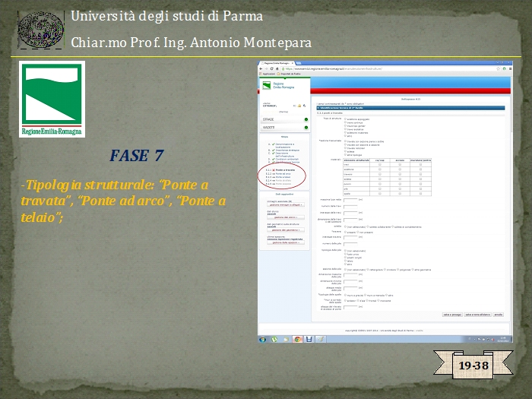The height and width of the screenshot is (399, 532).
Task: Select first 'Tipo di struttura' radio option
Action: coord(346,119)
